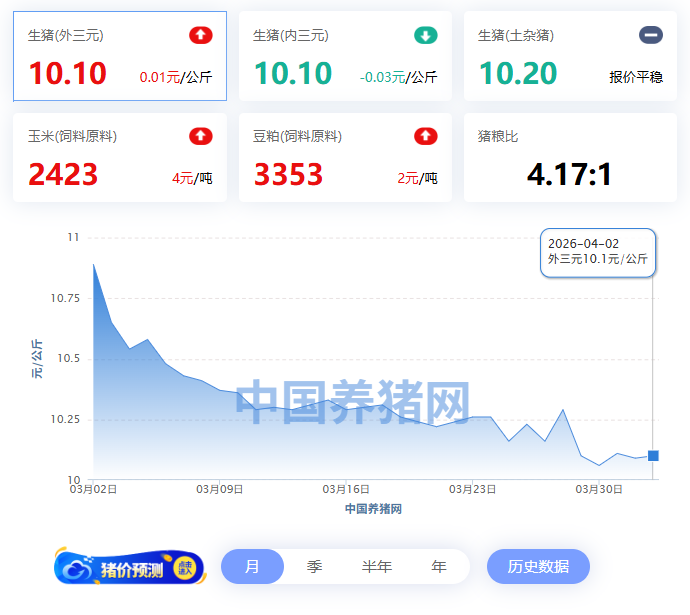Image resolution: width=690 pixels, height=615 pixels.
Task: Click the blue data point marker on chart
Action: (x=653, y=456)
